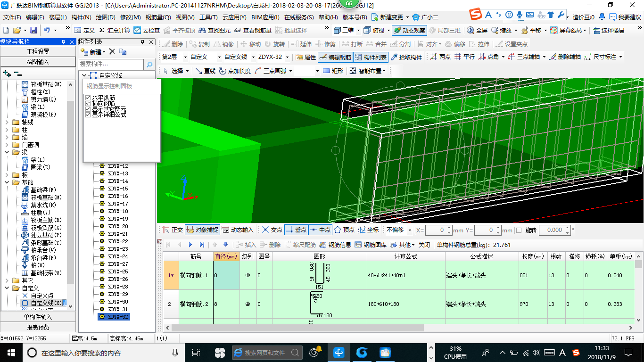Open 选择楼层 floor selection
The image size is (644, 362).
(609, 30)
